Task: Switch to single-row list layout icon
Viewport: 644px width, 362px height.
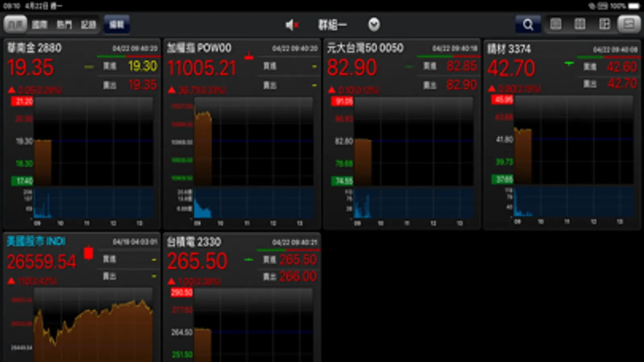Action: 556,24
